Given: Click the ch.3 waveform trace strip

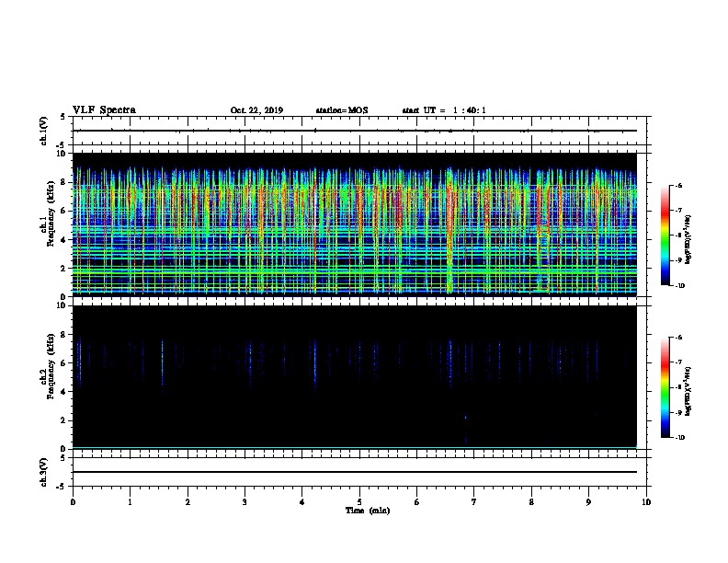Looking at the screenshot, I should tap(359, 472).
